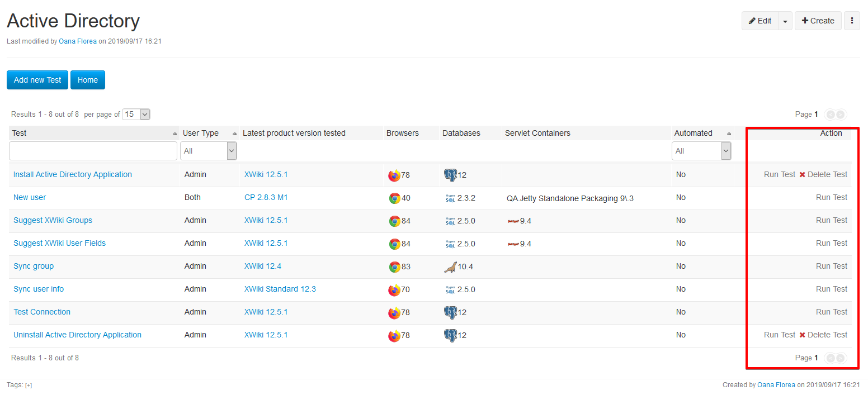Screen dimensions: 868x395
Task: Open the Test Connection test link
Action: 42,312
